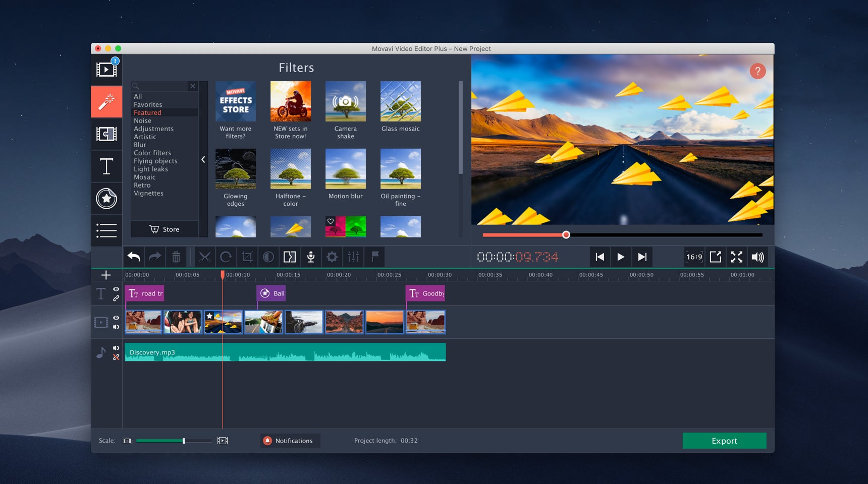The image size is (868, 484).
Task: Click the Undo arrow
Action: 134,257
